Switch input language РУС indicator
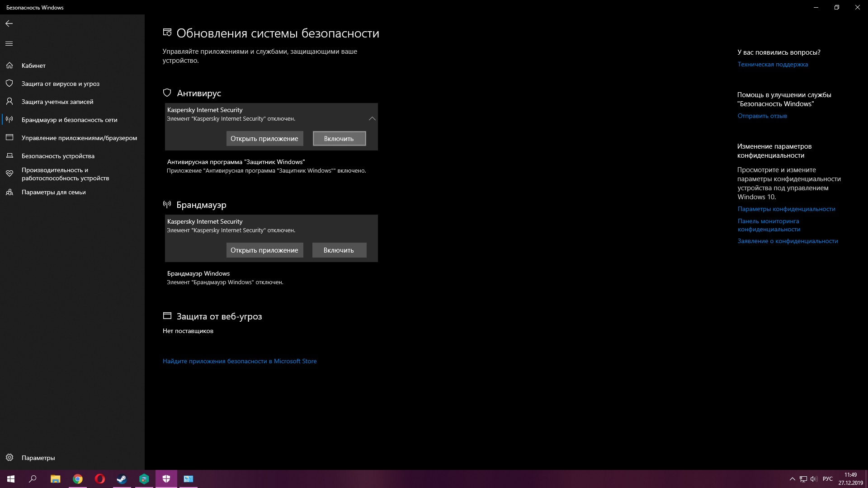 point(828,479)
